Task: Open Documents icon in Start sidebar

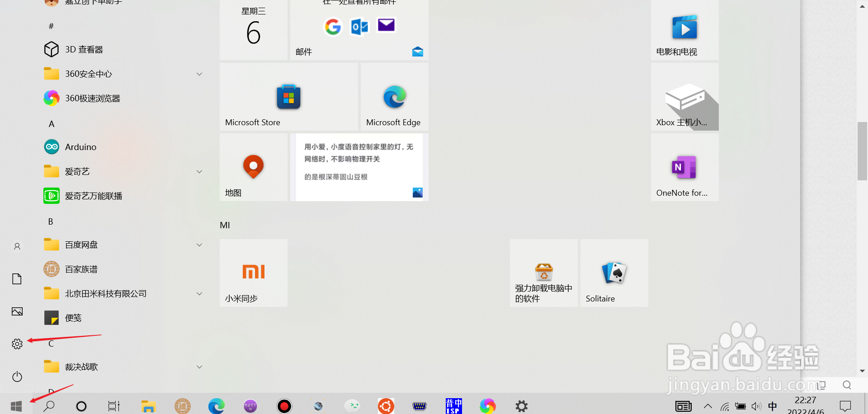Action: pos(17,279)
